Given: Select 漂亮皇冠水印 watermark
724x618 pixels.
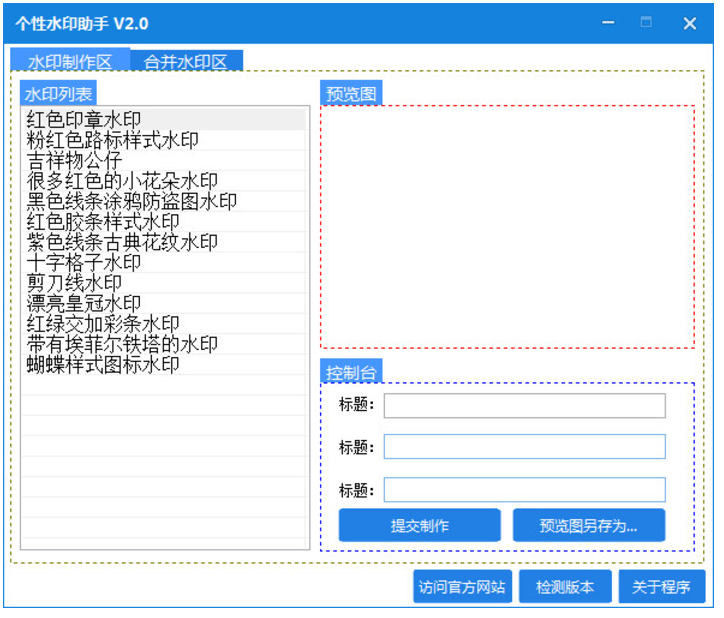Looking at the screenshot, I should [x=84, y=303].
